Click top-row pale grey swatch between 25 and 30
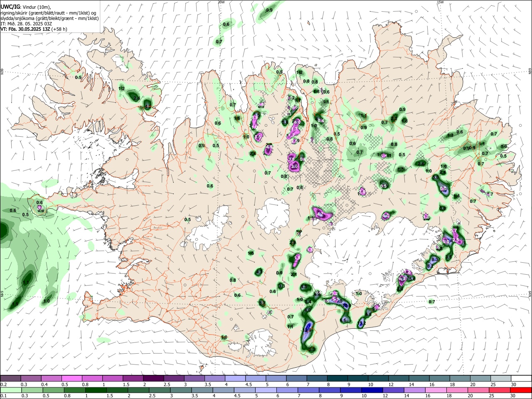This screenshot has width=532, height=399. coord(501,378)
